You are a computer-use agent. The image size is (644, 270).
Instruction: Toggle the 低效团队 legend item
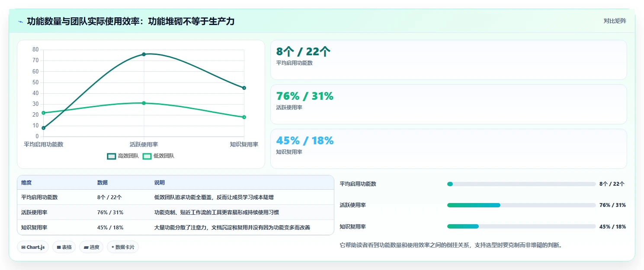[x=158, y=156]
